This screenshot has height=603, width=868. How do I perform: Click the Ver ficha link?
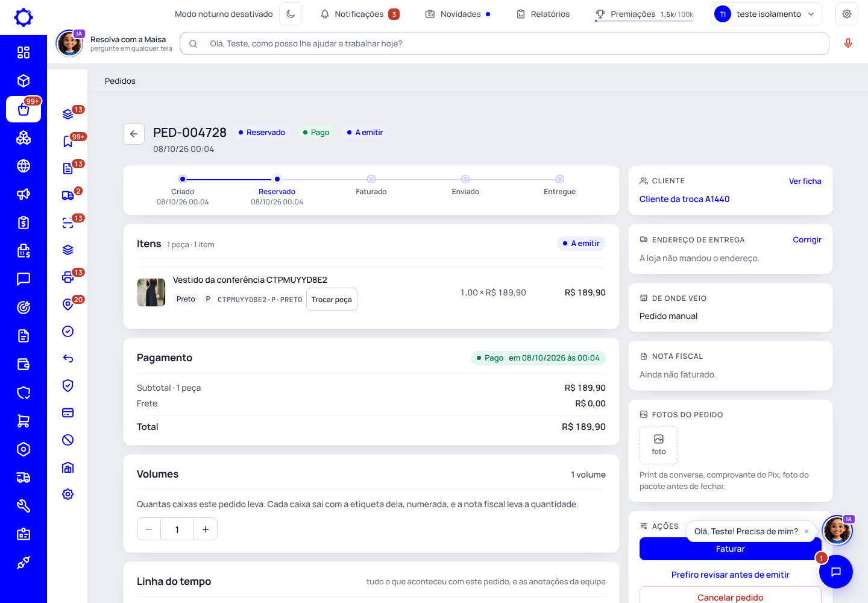point(805,181)
